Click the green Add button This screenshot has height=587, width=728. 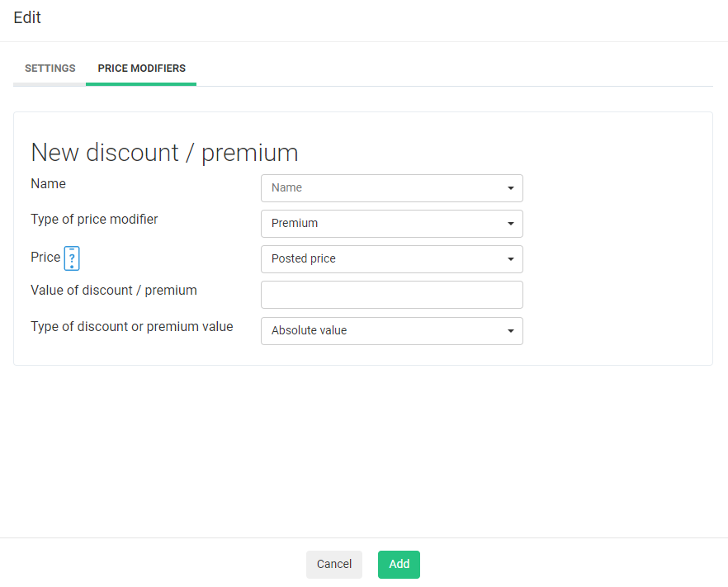click(399, 565)
